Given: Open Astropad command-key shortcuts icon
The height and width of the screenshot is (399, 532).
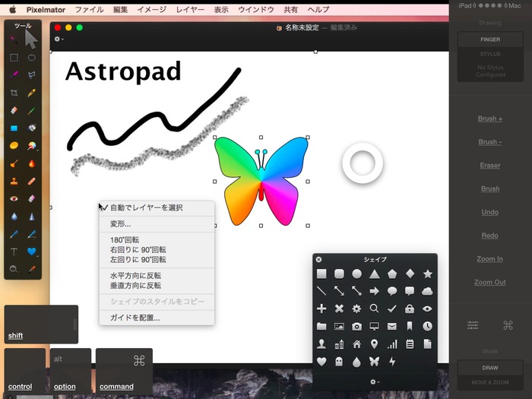Looking at the screenshot, I should coord(508,325).
